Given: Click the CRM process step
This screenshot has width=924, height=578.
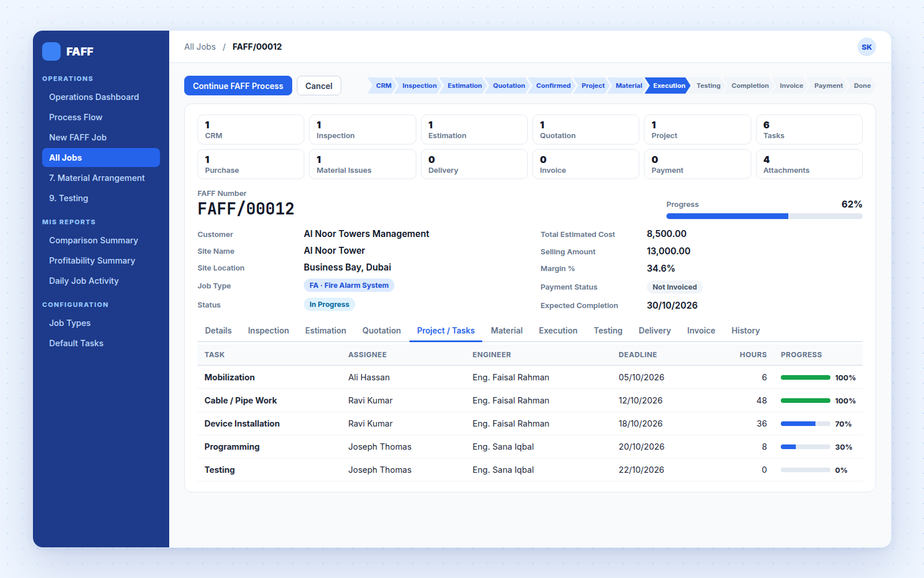Looking at the screenshot, I should click(383, 86).
